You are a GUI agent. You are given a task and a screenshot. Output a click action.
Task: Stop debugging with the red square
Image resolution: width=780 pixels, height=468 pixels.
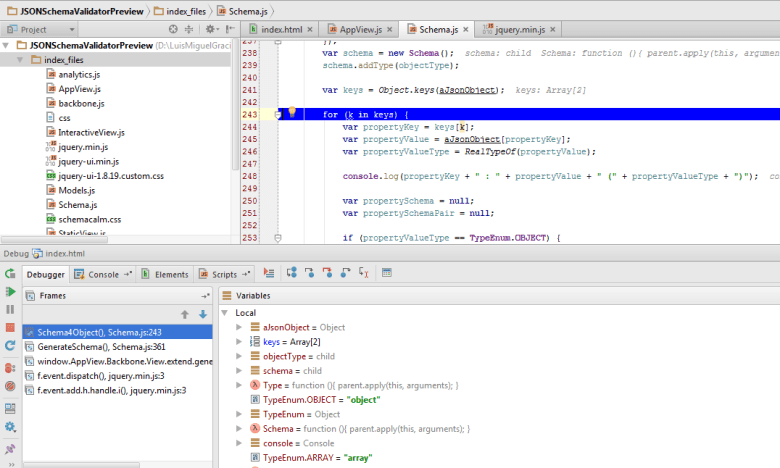[x=10, y=328]
